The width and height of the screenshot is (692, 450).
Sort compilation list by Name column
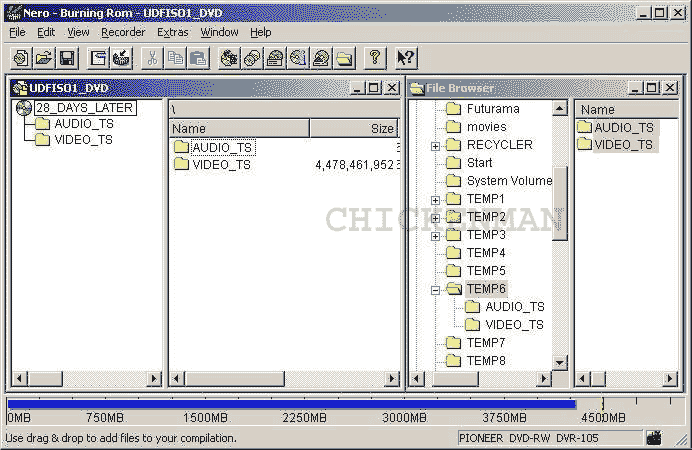[x=240, y=128]
